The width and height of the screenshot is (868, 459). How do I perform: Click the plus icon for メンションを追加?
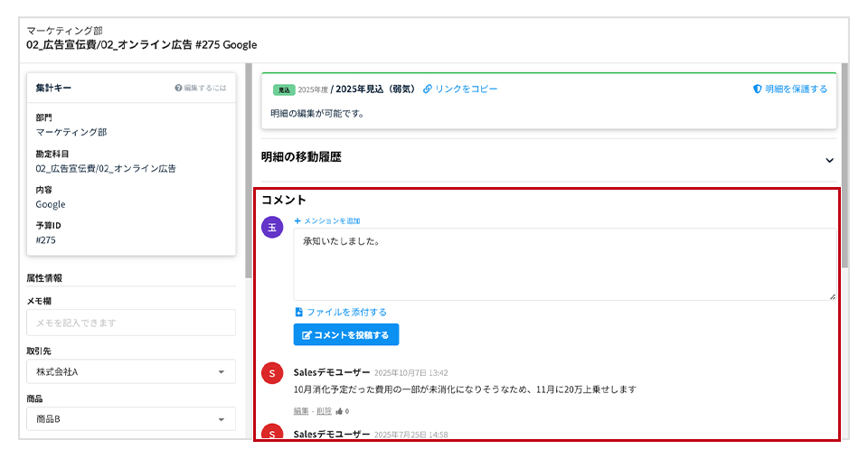pos(297,221)
